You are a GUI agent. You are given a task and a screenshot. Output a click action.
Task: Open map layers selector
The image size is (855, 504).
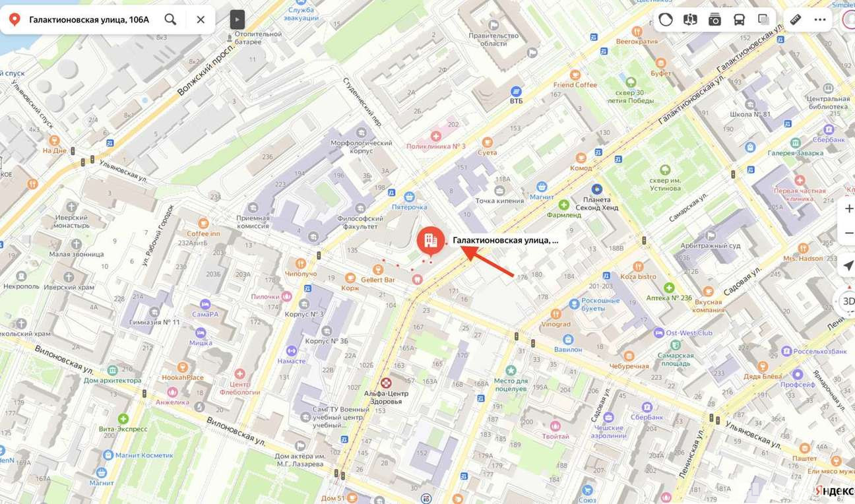(763, 19)
